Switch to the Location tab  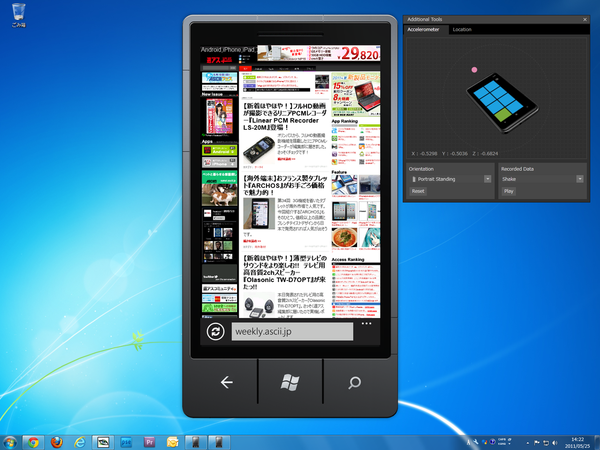tap(462, 29)
